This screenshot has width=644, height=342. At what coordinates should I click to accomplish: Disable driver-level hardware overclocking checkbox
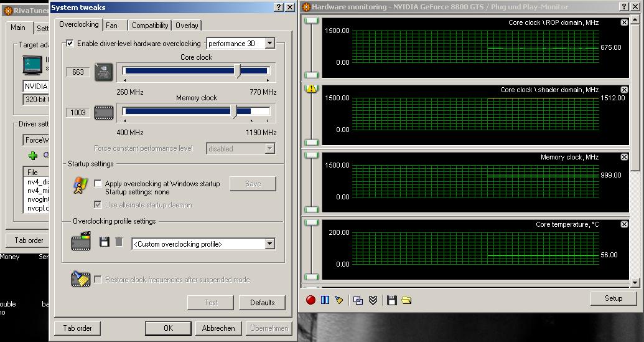tap(70, 44)
